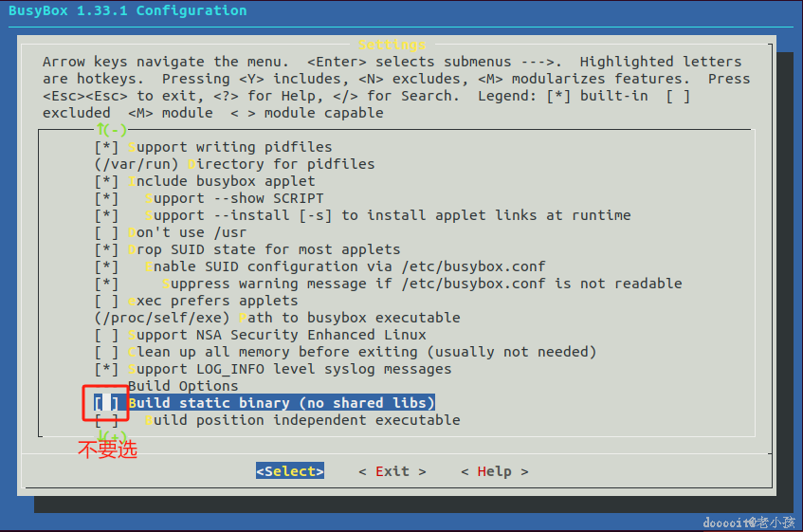Click the BusyBox 1.33.1 Configuration title
Screen dimensions: 803x532
pyautogui.click(x=128, y=10)
